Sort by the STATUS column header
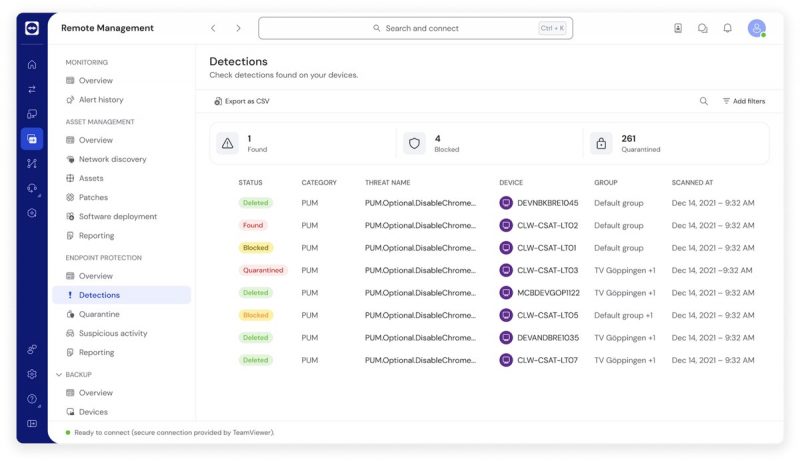800x463 pixels. [250, 182]
